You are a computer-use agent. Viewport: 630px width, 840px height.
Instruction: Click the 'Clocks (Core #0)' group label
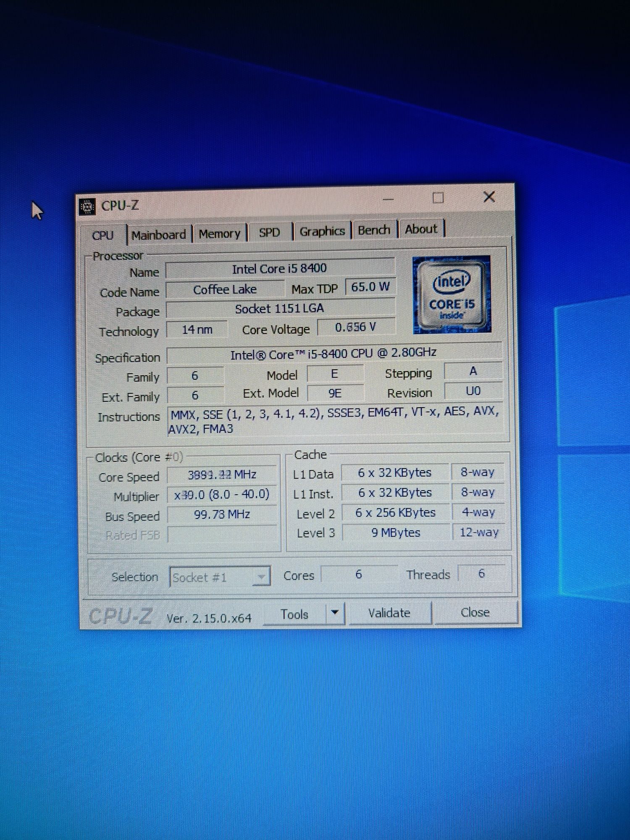[139, 457]
